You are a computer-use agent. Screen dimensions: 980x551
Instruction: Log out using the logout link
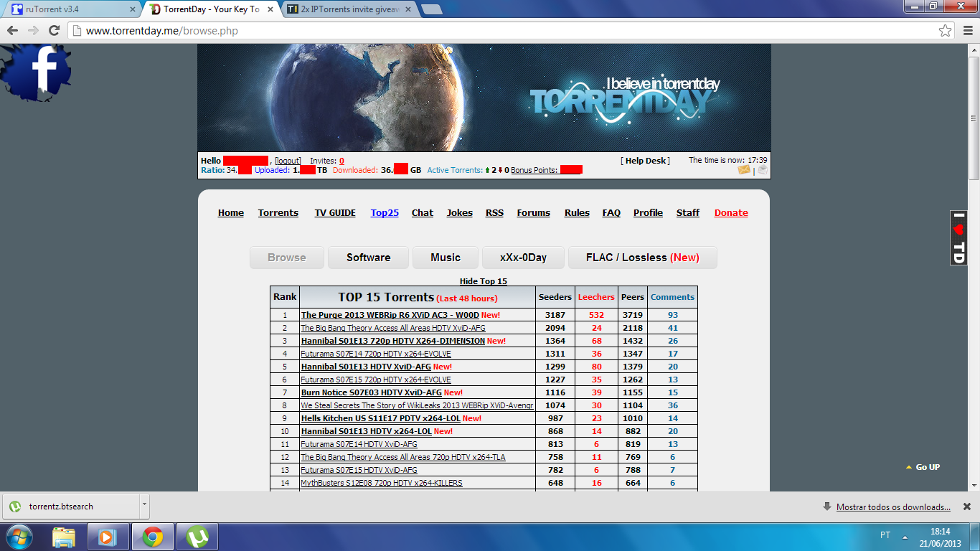(288, 161)
